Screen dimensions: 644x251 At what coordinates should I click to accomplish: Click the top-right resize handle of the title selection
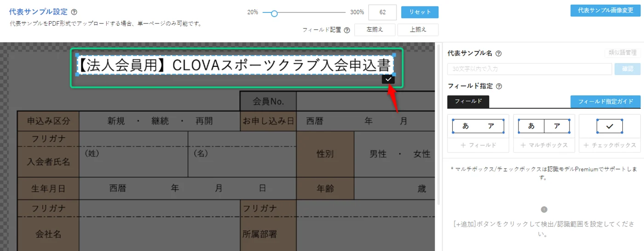(394, 55)
